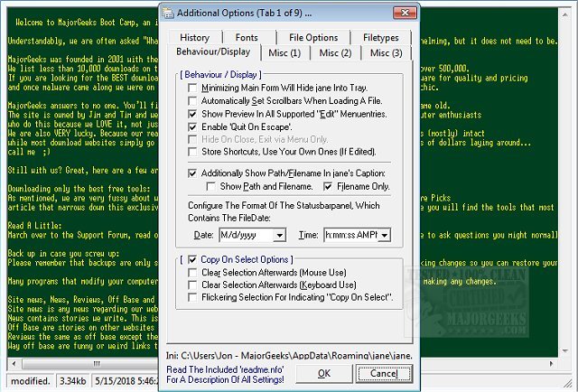Open the Misc (3) tab
Image resolution: width=578 pixels, height=392 pixels.
(x=386, y=52)
